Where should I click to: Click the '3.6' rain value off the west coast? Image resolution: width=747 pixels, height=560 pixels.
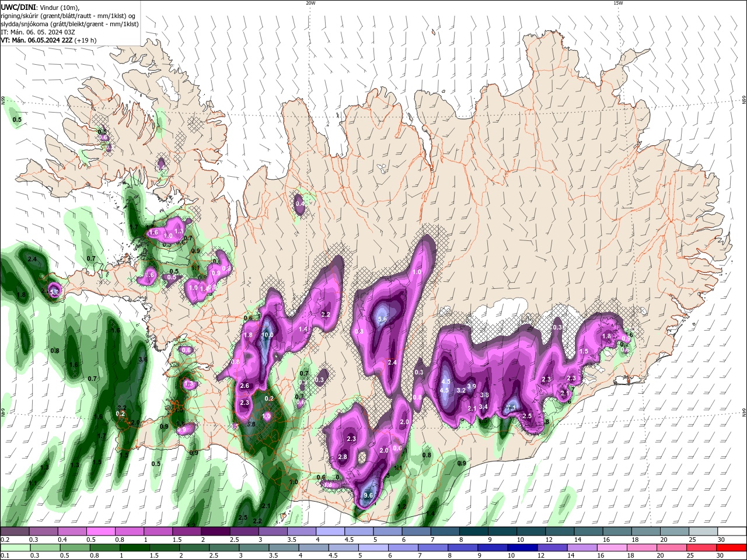coord(142,360)
